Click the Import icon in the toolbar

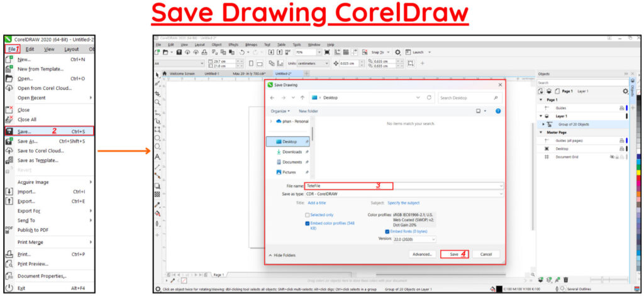click(271, 52)
